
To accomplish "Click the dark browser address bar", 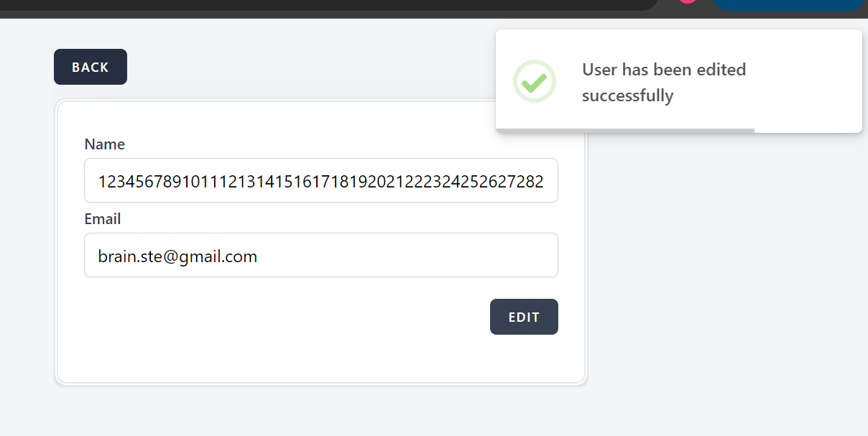I will 323,4.
